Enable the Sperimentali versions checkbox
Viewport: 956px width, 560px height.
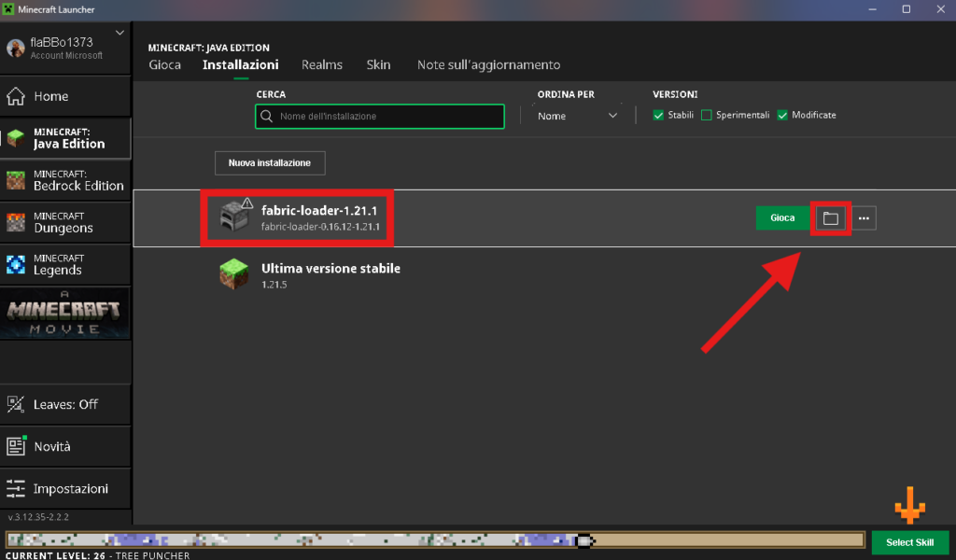[x=707, y=115]
